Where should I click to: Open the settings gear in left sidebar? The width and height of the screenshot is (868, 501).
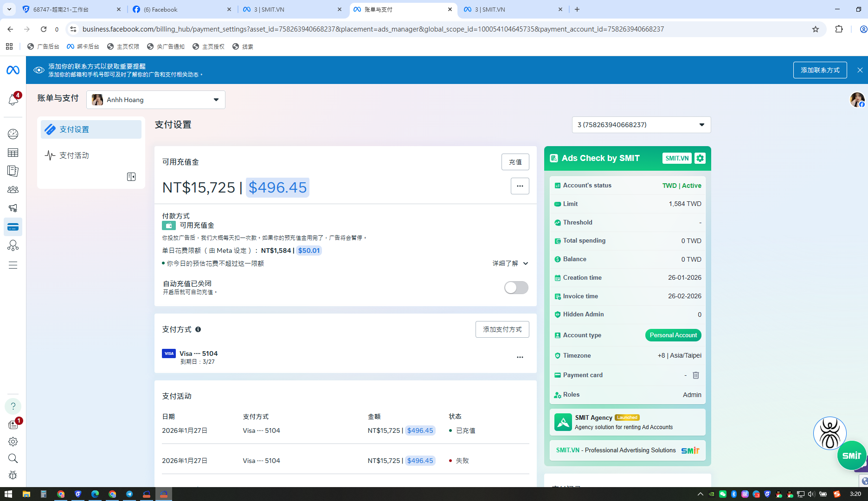13,442
